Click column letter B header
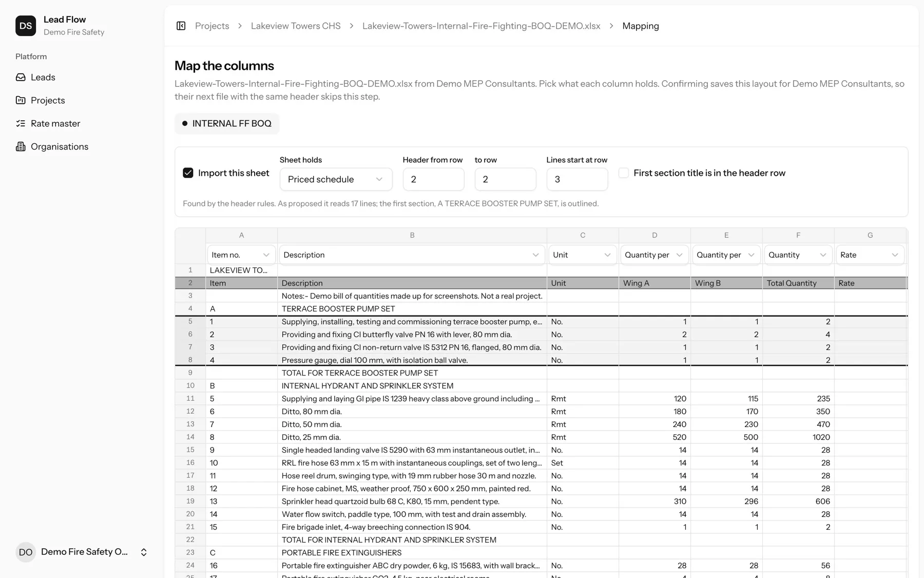Image resolution: width=924 pixels, height=578 pixels. coord(412,235)
